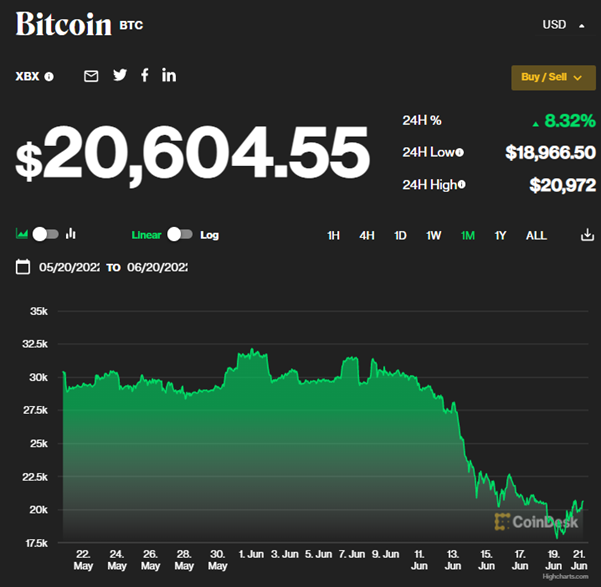Image resolution: width=601 pixels, height=587 pixels.
Task: Expand the Buy / Sell dropdown
Action: 553,77
